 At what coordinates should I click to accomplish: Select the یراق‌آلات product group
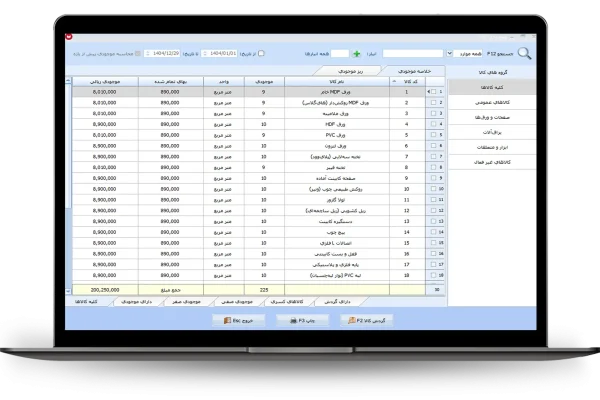click(492, 132)
